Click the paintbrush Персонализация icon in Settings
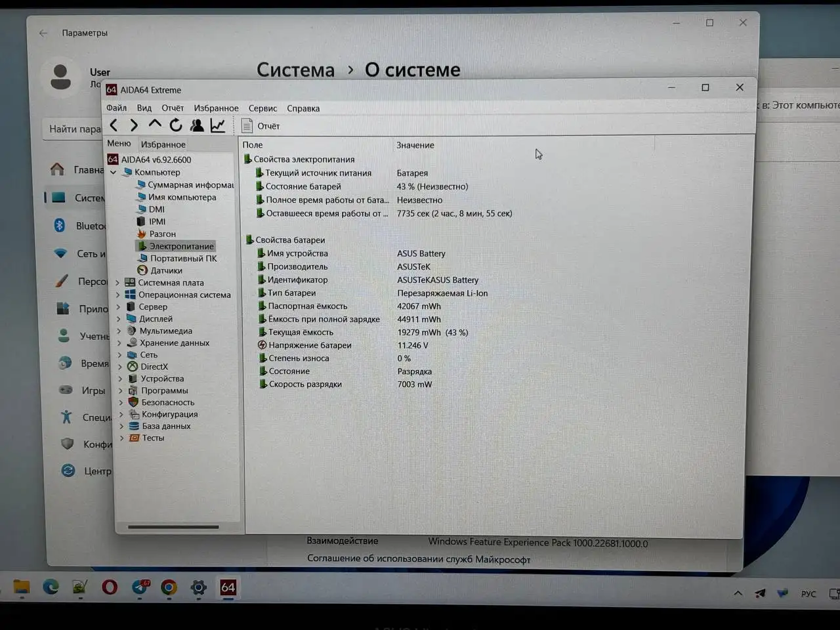Screen dimensions: 840x630 62,281
